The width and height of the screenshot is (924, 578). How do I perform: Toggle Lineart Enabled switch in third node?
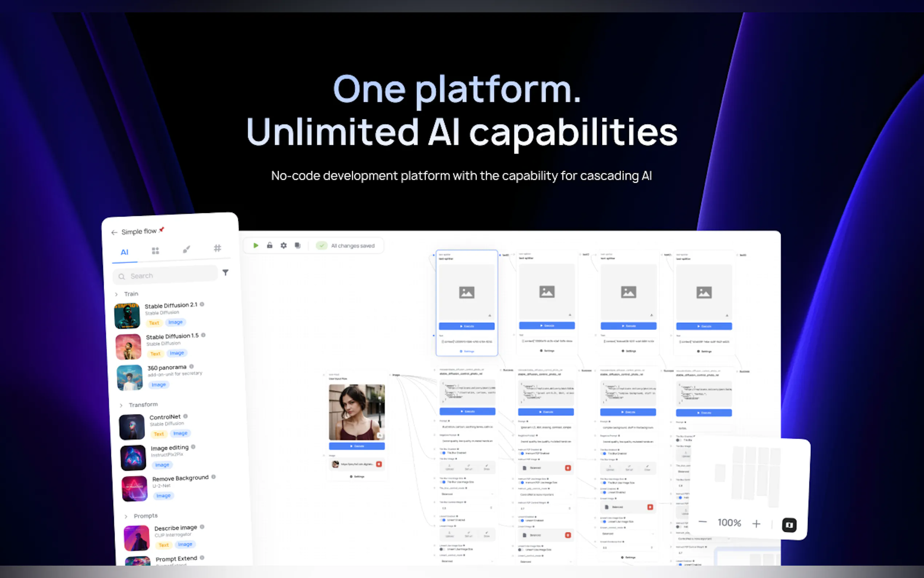[x=604, y=492]
